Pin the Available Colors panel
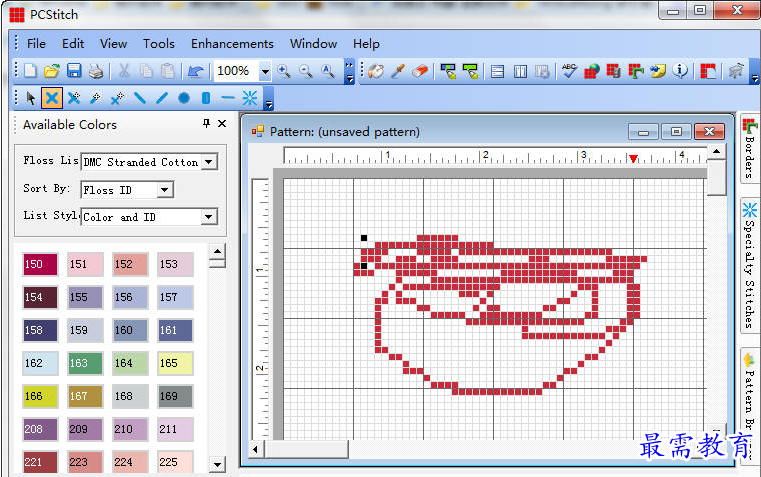Screen dimensions: 761x477 point(206,123)
